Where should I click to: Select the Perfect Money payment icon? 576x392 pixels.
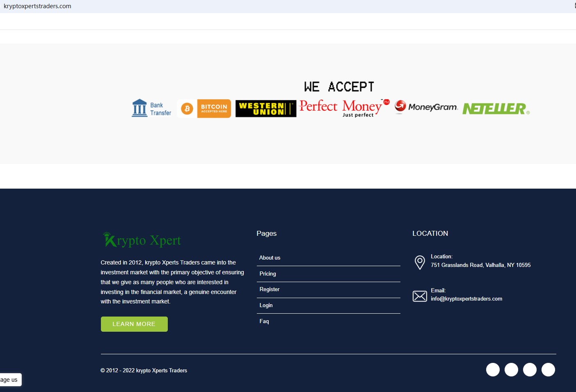[x=343, y=107]
